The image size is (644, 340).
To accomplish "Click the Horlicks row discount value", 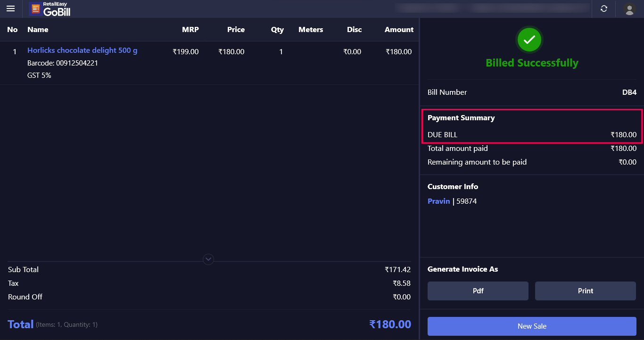I will 352,52.
